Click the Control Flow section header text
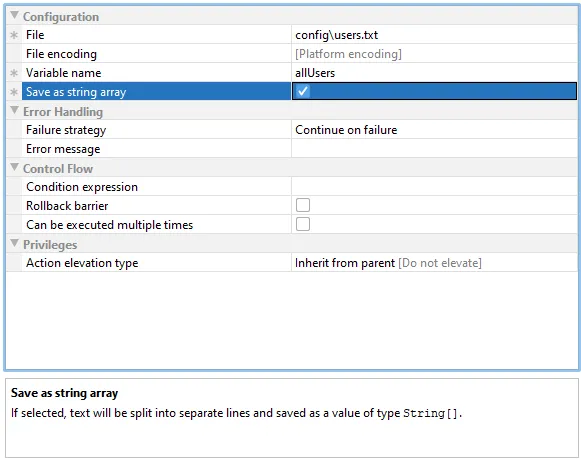 pyautogui.click(x=58, y=169)
